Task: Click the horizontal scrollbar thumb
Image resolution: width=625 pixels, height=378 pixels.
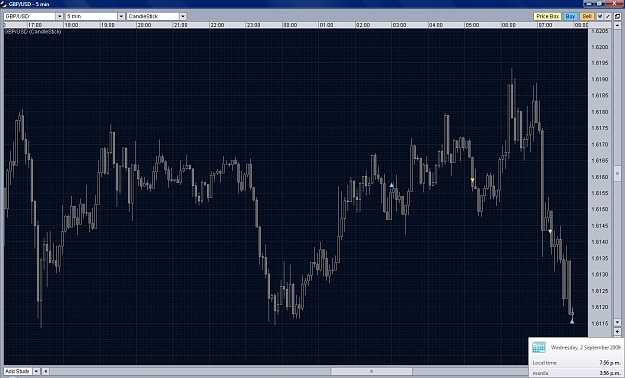Action: point(371,371)
